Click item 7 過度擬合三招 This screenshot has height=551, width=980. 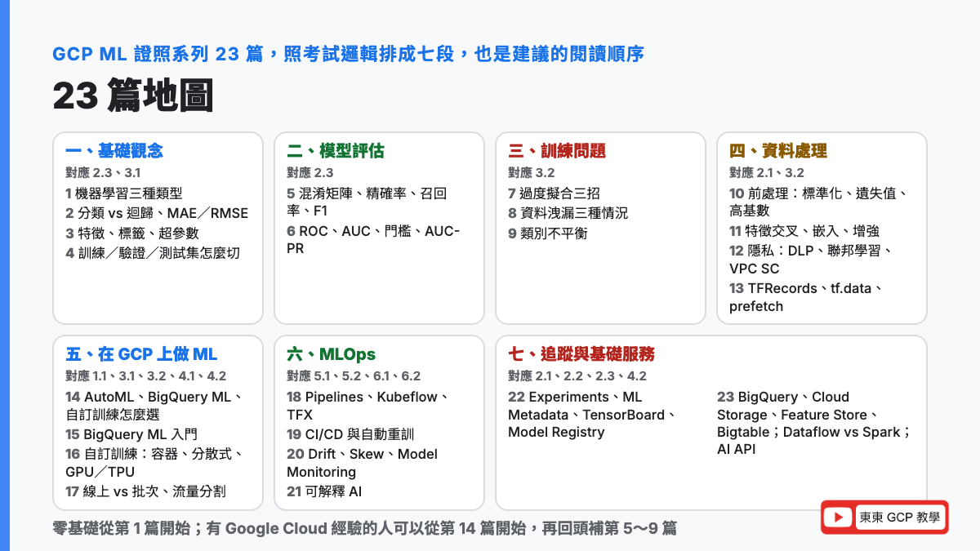(x=554, y=193)
